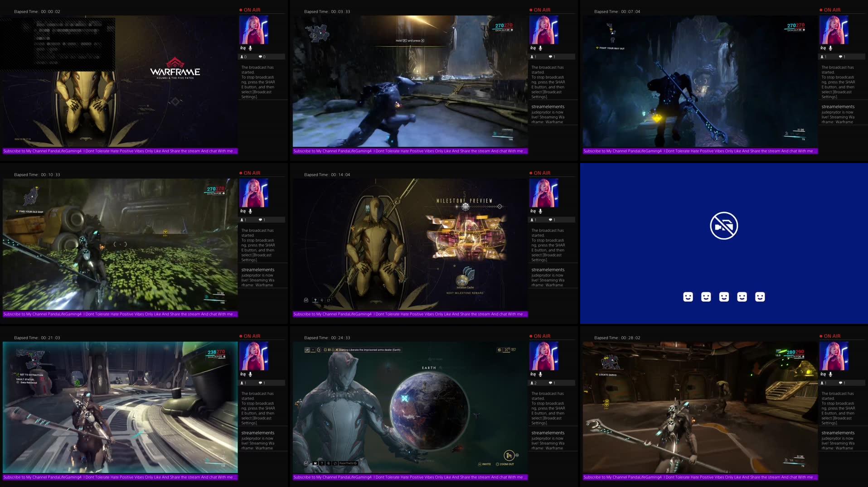Screen dimensions: 868x487
Task: Click the milestone reward preview image
Action: pos(466,238)
